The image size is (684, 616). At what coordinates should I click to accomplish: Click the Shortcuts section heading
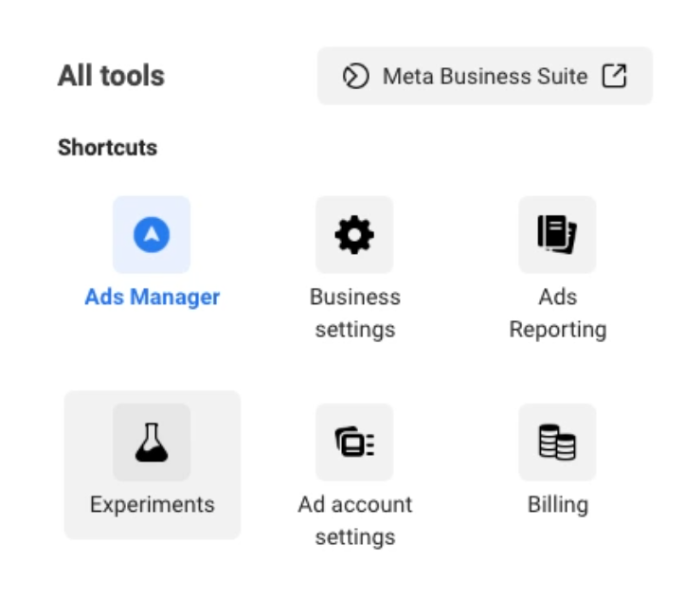[107, 148]
